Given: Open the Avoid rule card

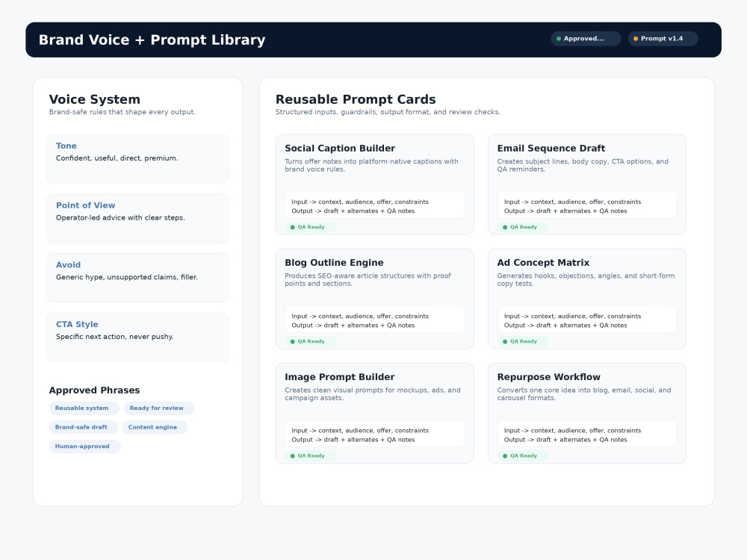Looking at the screenshot, I should [137, 278].
